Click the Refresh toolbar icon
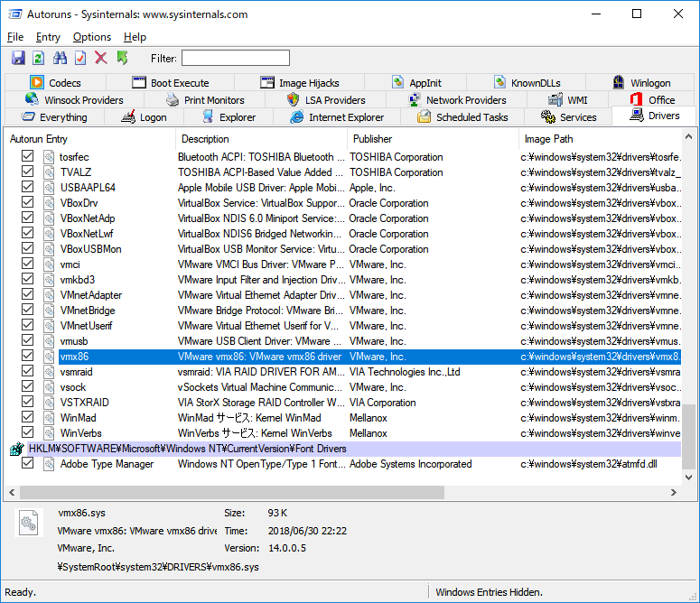 coord(39,58)
